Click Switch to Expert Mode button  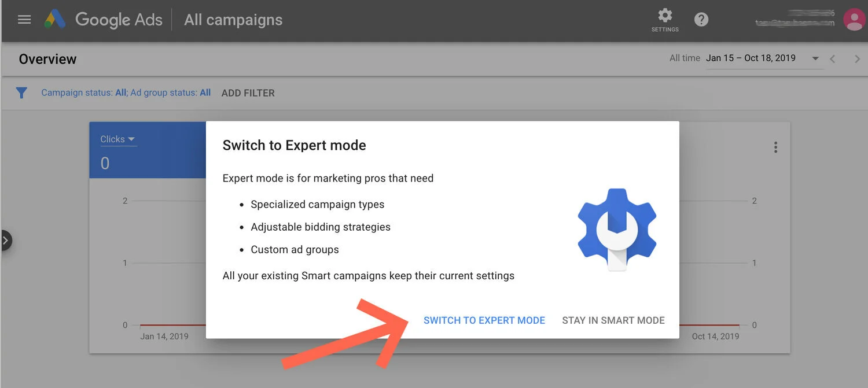tap(484, 320)
